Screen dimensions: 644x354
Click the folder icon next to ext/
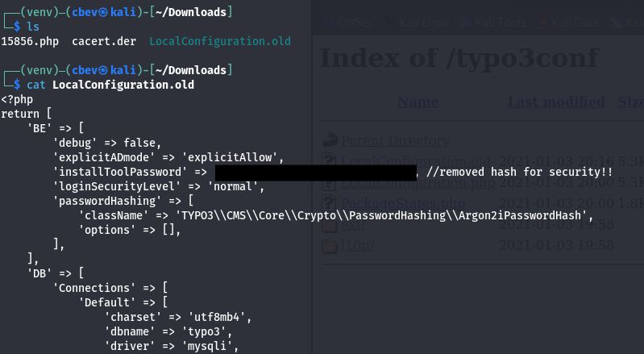pos(329,224)
